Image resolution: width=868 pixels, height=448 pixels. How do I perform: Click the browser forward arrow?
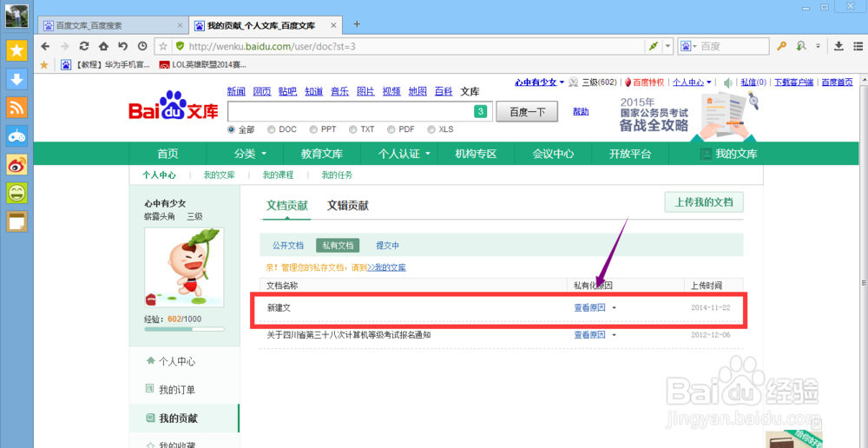(x=65, y=46)
